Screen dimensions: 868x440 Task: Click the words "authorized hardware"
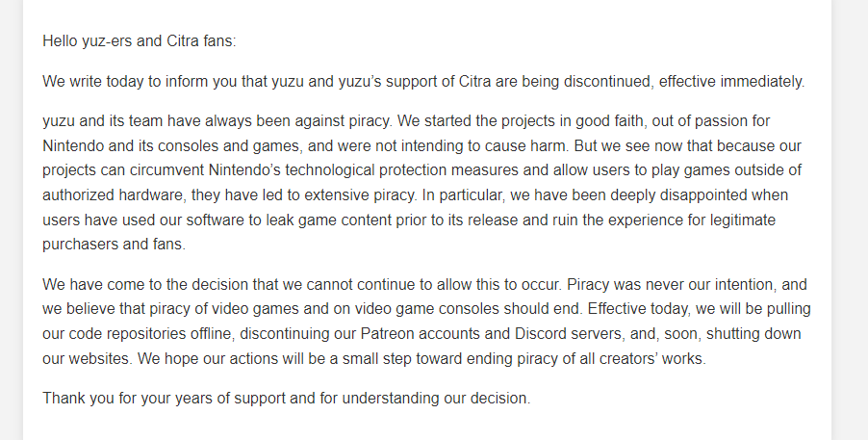(115, 195)
